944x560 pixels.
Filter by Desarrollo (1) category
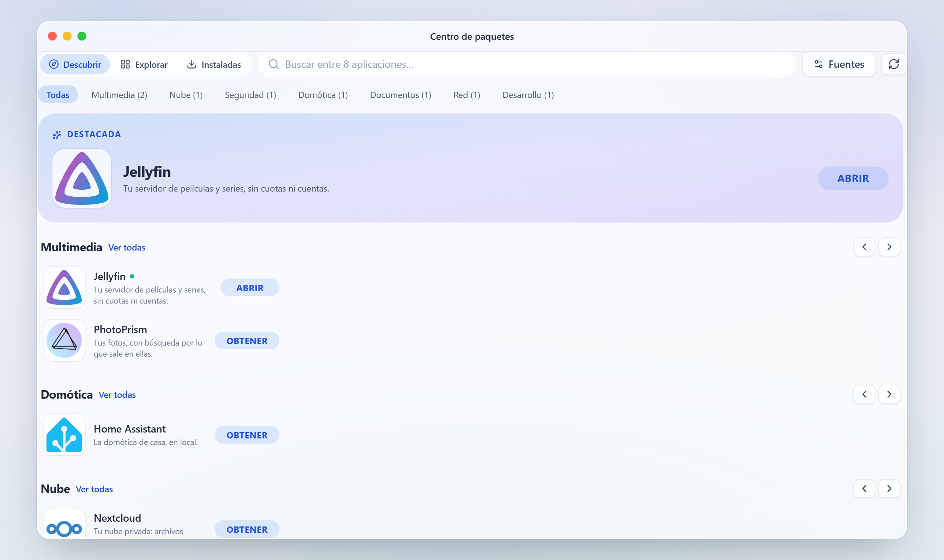coord(528,95)
